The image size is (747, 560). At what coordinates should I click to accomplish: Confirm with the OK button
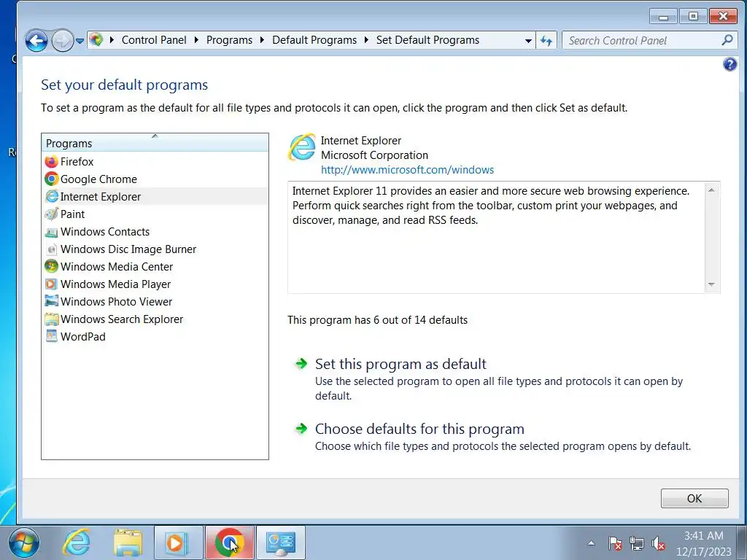click(694, 498)
